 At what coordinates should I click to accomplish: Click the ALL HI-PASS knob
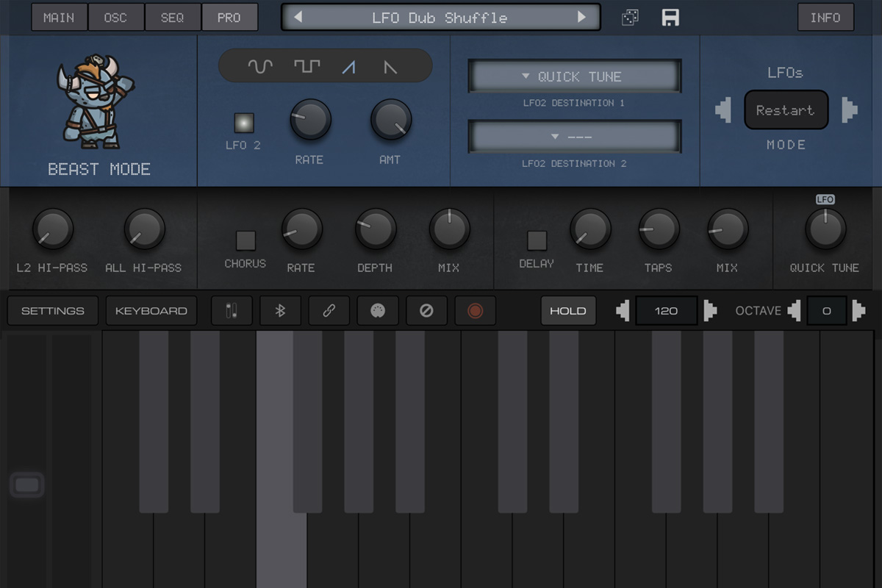coord(144,229)
